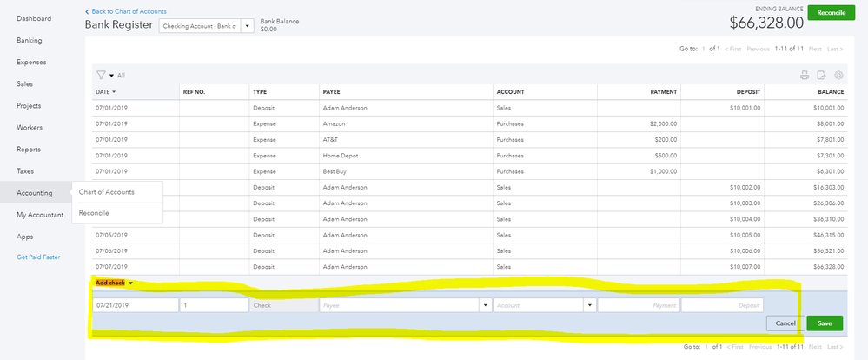
Task: Click the Deposit amount field
Action: pos(722,305)
